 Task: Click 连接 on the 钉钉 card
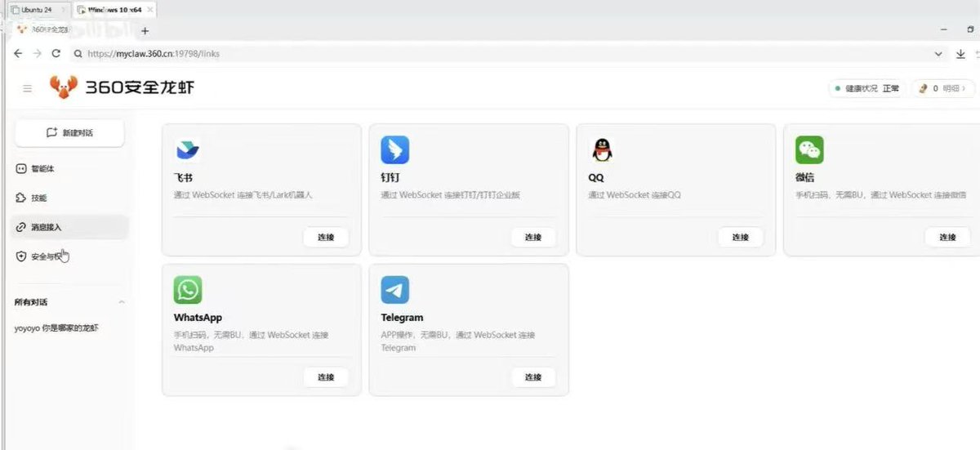click(533, 237)
